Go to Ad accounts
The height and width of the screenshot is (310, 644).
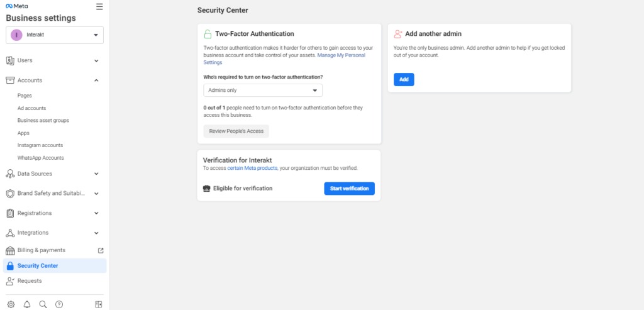31,108
